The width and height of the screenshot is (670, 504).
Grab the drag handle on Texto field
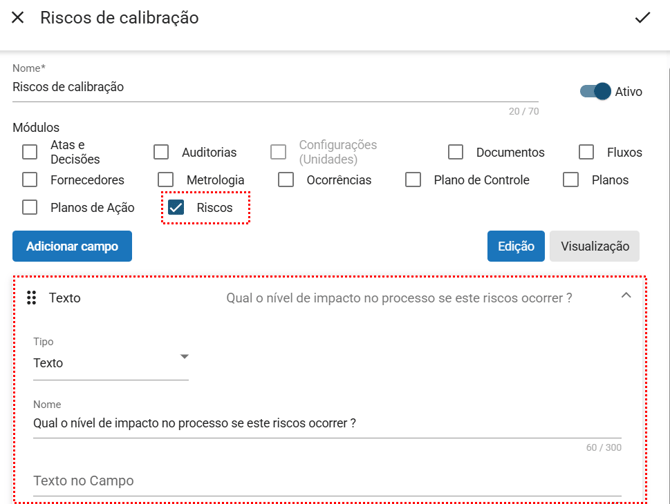(x=32, y=297)
